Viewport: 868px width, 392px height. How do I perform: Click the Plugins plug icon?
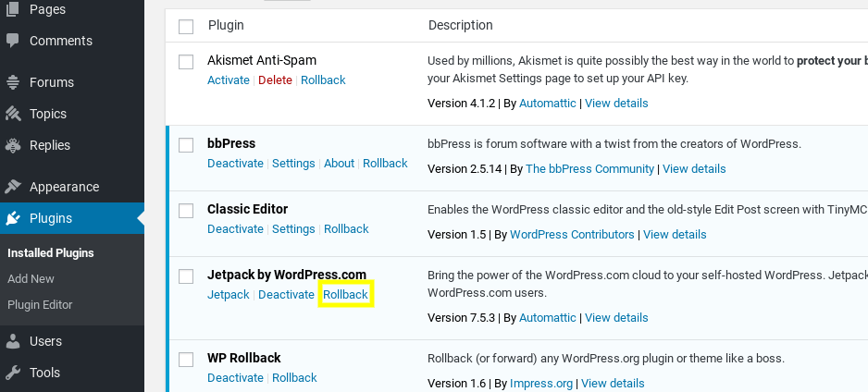[12, 218]
